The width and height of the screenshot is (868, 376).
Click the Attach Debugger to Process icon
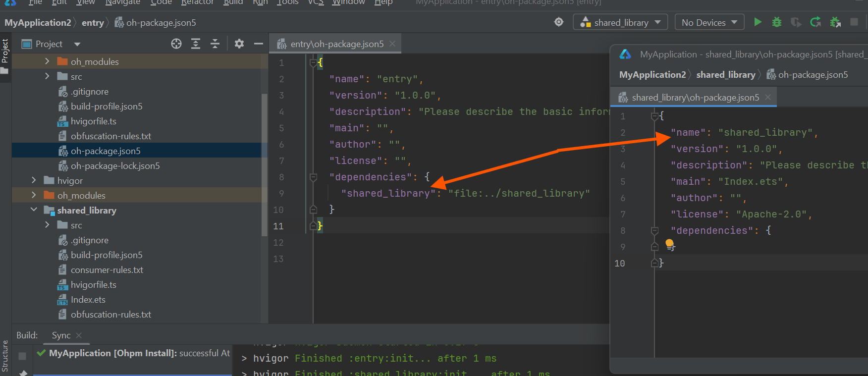coord(835,22)
